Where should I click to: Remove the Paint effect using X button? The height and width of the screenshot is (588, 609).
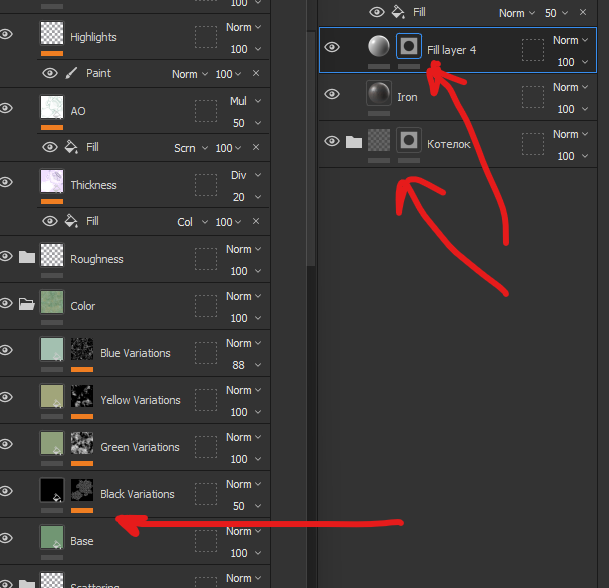coord(255,74)
